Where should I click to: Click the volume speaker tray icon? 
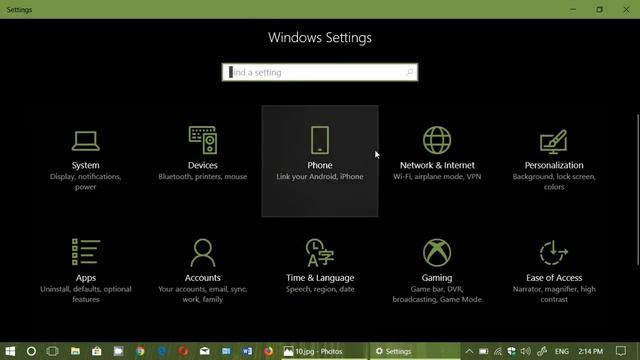click(526, 351)
